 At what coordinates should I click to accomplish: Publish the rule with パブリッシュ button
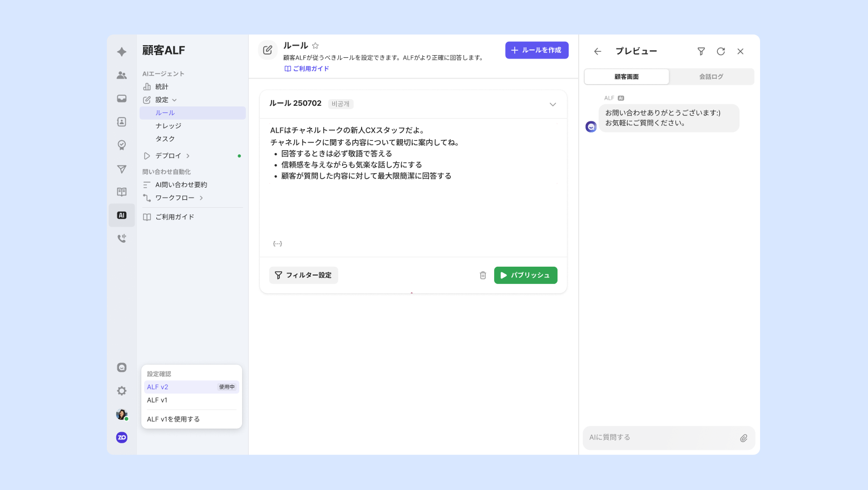click(x=526, y=275)
